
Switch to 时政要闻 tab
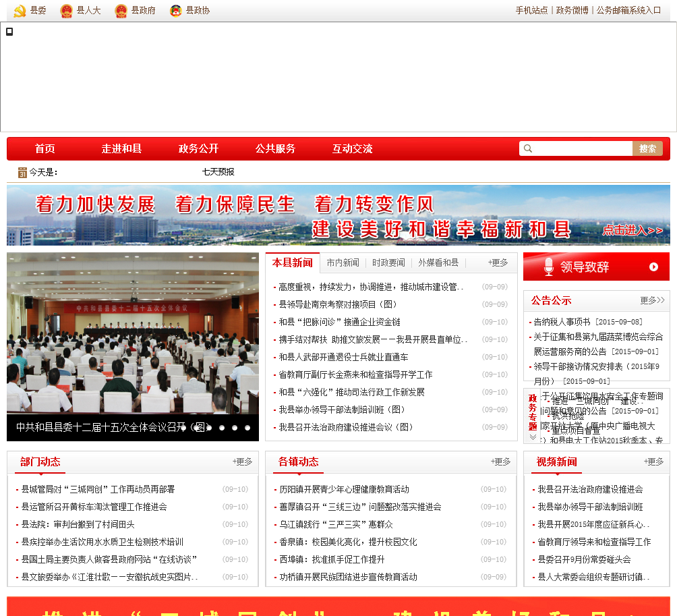click(388, 262)
